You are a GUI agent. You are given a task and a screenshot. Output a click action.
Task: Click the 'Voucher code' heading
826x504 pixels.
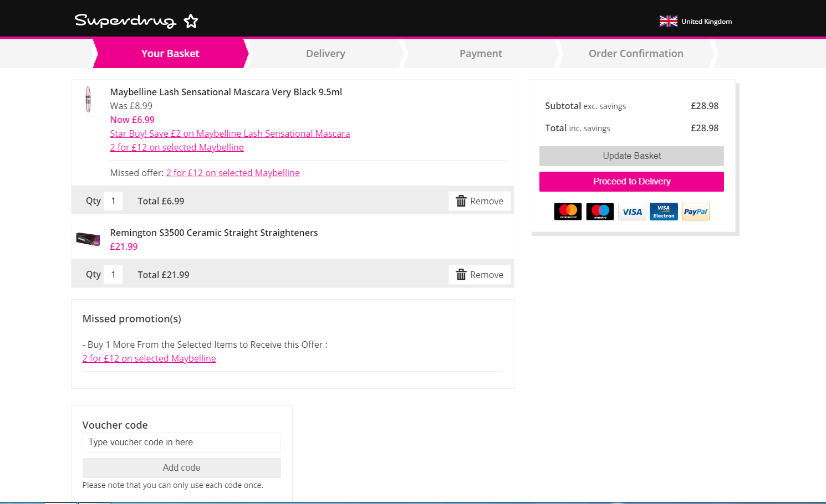(x=115, y=425)
